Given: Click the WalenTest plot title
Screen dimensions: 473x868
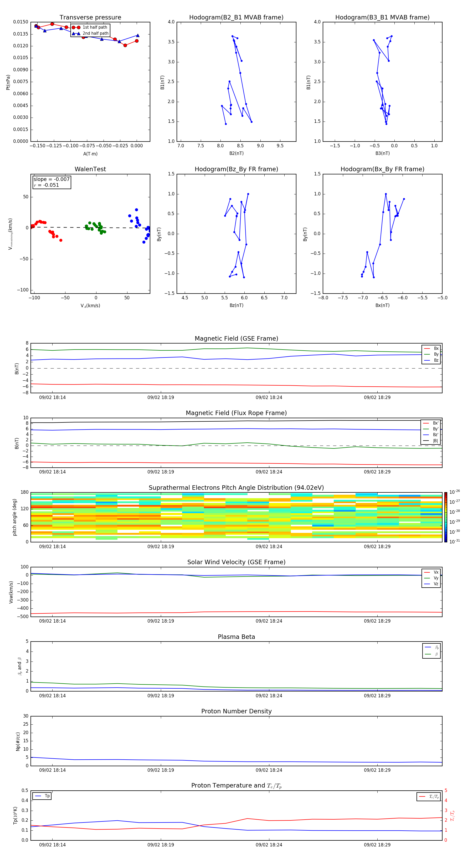Looking at the screenshot, I should 90,169.
